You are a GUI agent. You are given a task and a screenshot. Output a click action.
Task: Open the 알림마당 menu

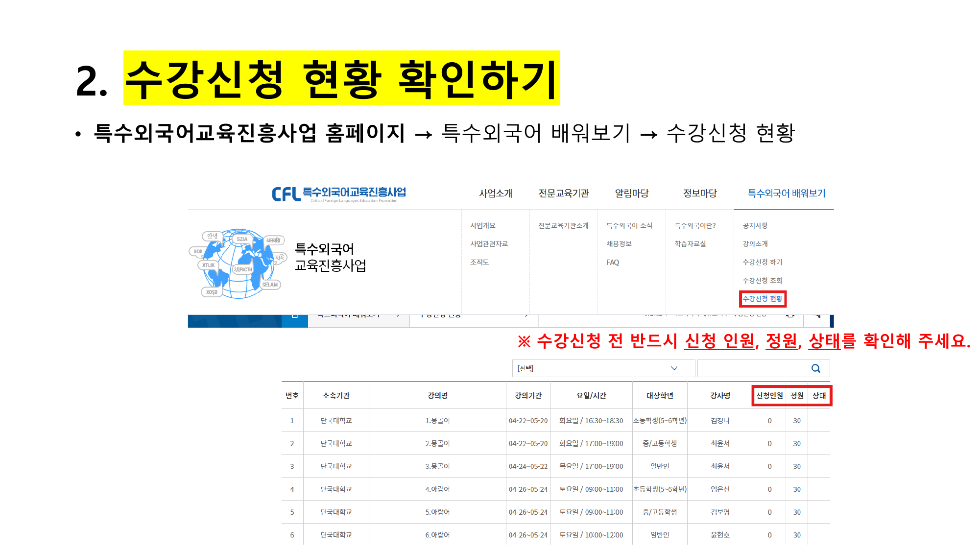(631, 193)
